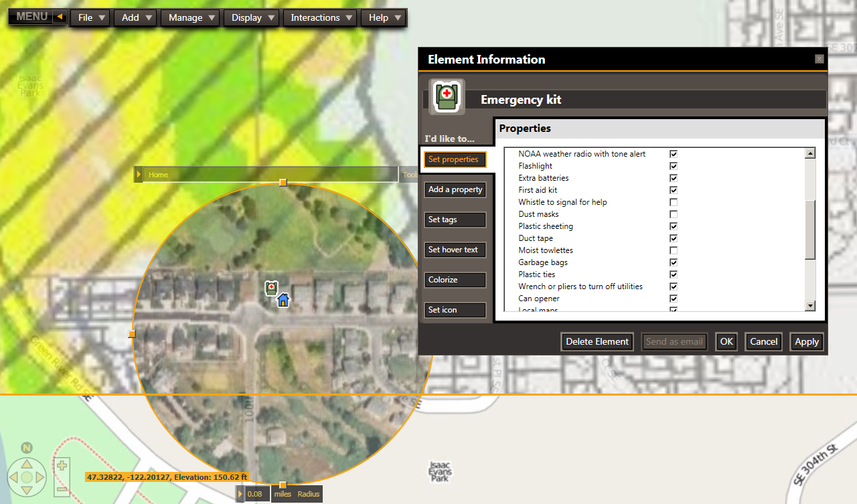Click the Properties heading

(525, 128)
